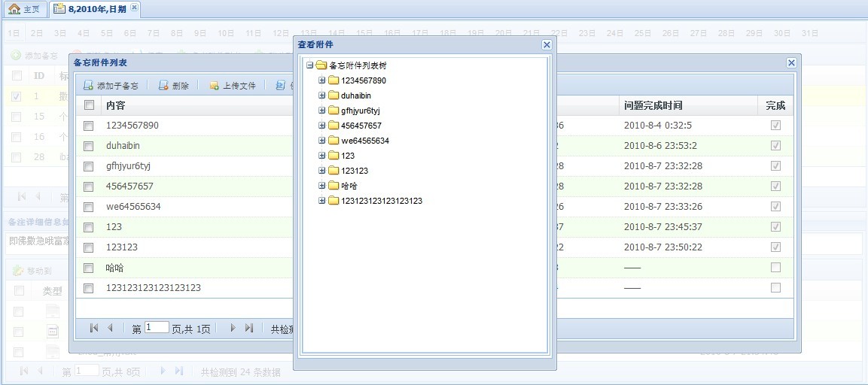This screenshot has width=868, height=385.
Task: Expand the gfhjyur6tyj tree folder
Action: point(321,111)
